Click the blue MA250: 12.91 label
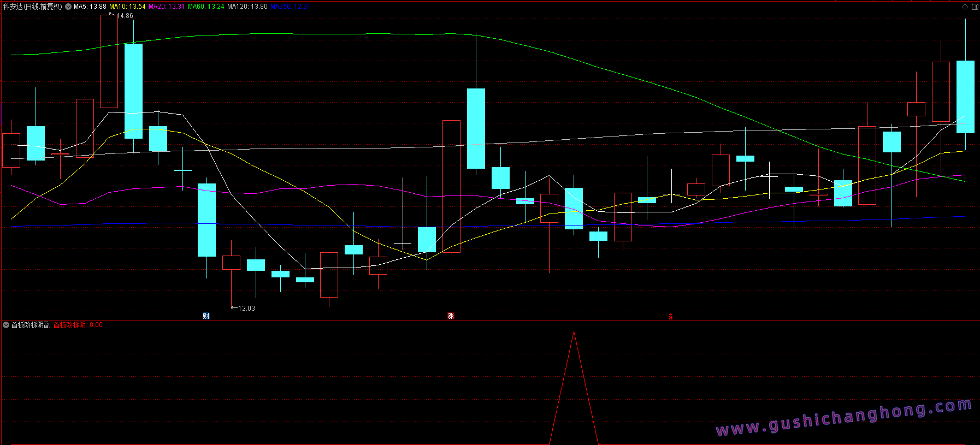This screenshot has width=980, height=445. [x=290, y=7]
